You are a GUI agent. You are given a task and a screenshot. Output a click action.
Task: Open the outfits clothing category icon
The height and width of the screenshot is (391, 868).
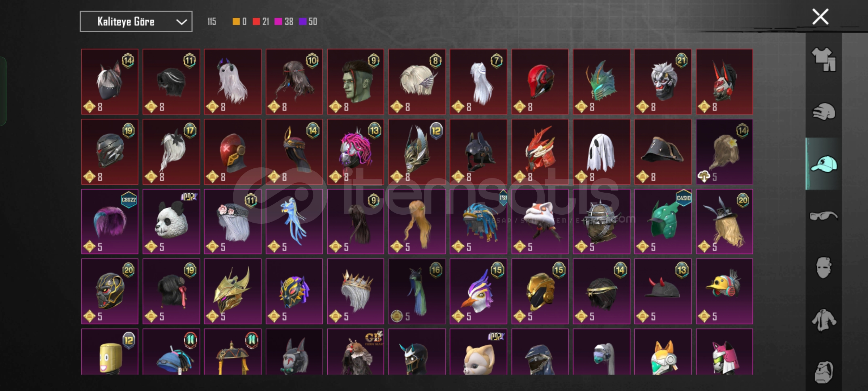(824, 60)
